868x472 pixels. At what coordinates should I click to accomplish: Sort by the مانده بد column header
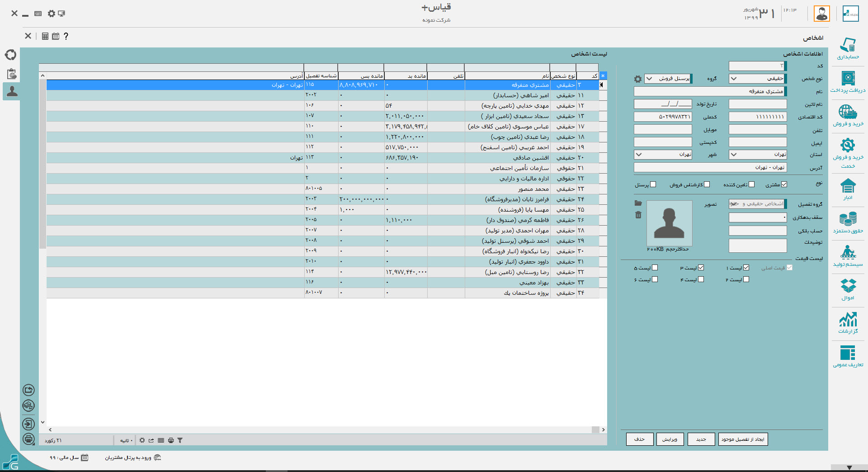(406, 76)
